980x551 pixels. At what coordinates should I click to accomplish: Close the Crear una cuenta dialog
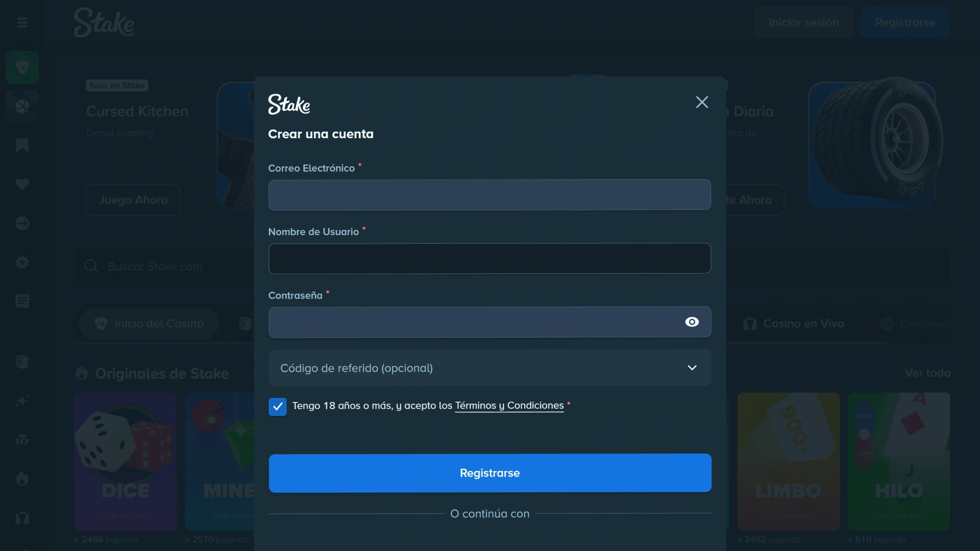click(702, 102)
